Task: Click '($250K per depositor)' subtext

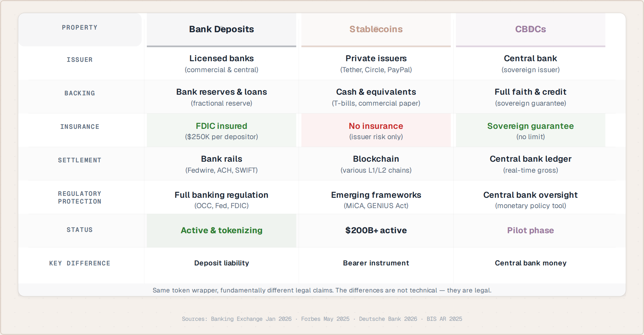Action: [222, 137]
